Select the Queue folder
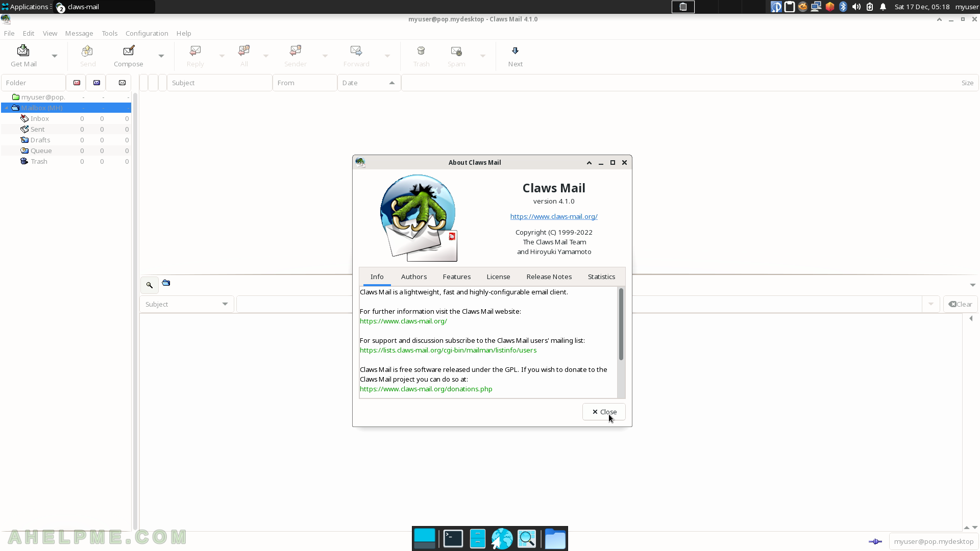The image size is (980, 551). coord(66,151)
